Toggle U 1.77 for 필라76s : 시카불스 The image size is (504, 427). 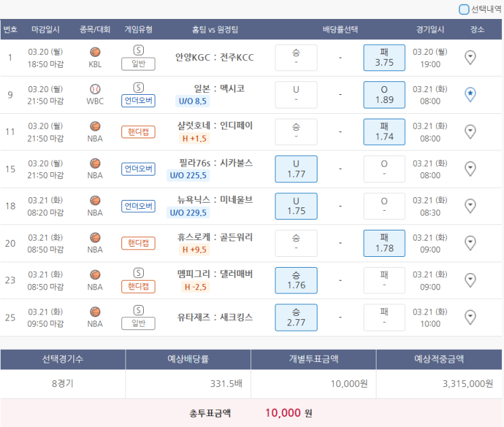click(296, 169)
